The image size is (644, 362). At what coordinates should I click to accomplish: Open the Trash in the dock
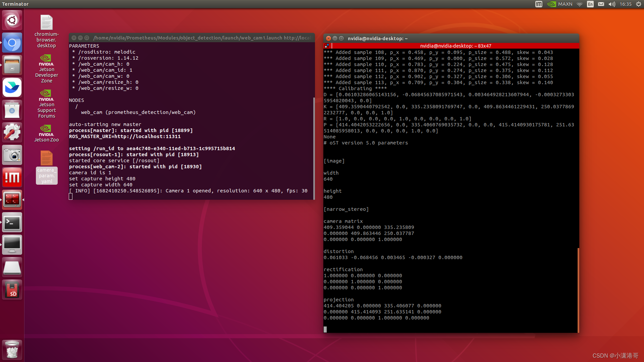click(12, 350)
